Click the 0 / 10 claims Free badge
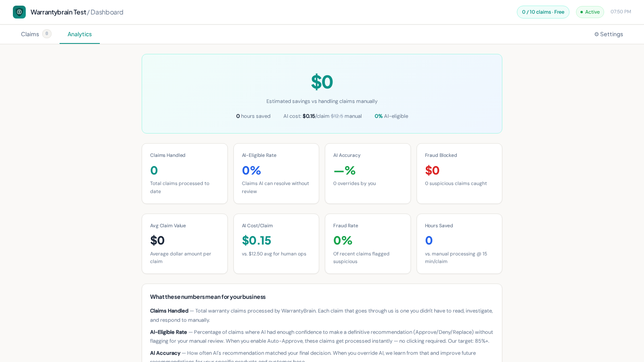 point(543,12)
